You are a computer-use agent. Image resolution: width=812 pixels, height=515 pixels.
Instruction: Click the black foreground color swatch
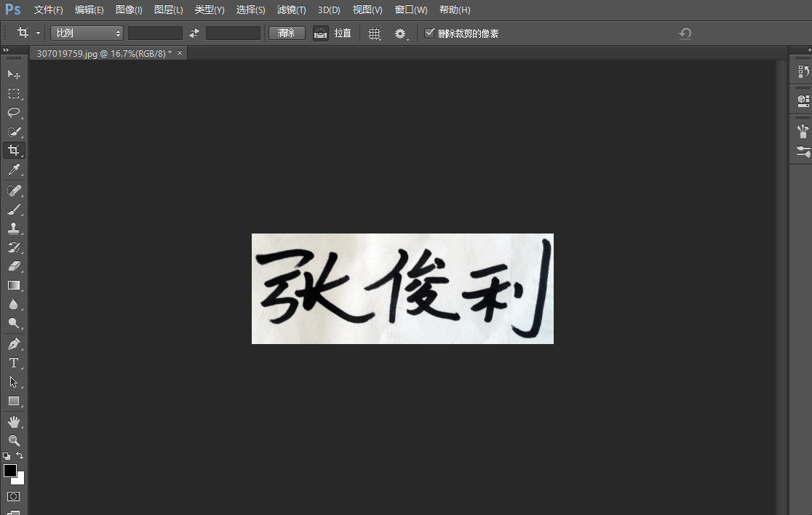coord(10,471)
